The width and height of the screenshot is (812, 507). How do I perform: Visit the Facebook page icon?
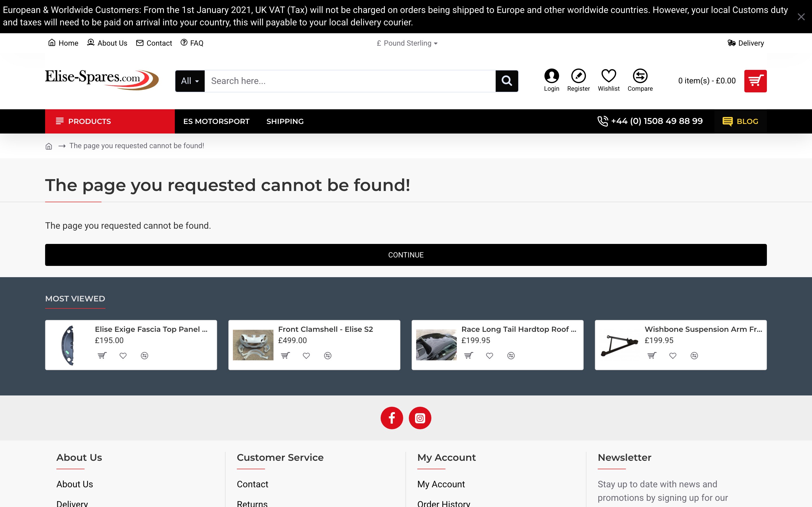point(392,418)
